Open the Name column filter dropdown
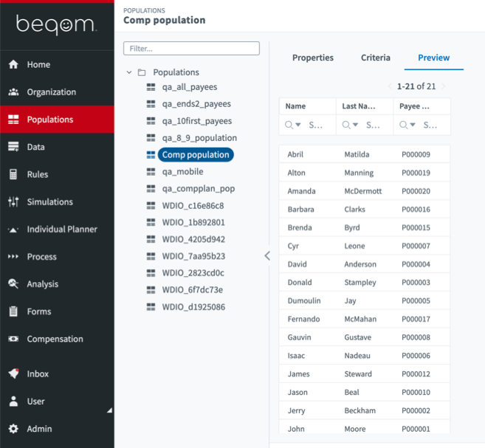Image resolution: width=485 pixels, height=448 pixels. coord(293,125)
